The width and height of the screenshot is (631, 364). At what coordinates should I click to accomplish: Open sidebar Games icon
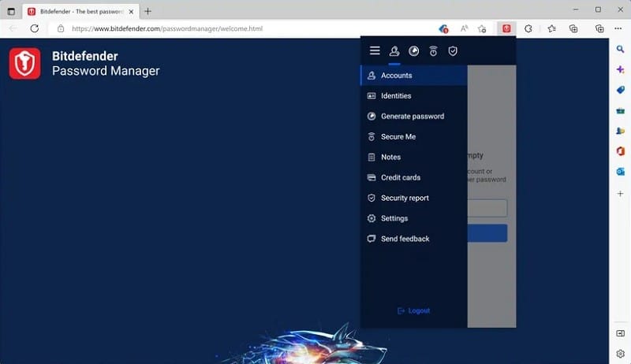[620, 131]
